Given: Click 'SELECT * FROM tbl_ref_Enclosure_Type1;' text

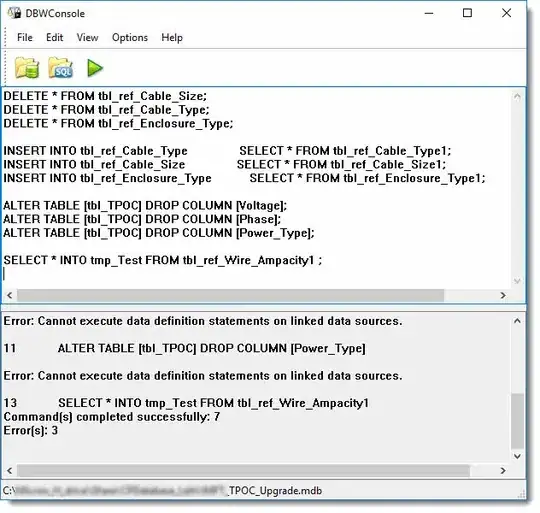Looking at the screenshot, I should (367, 178).
